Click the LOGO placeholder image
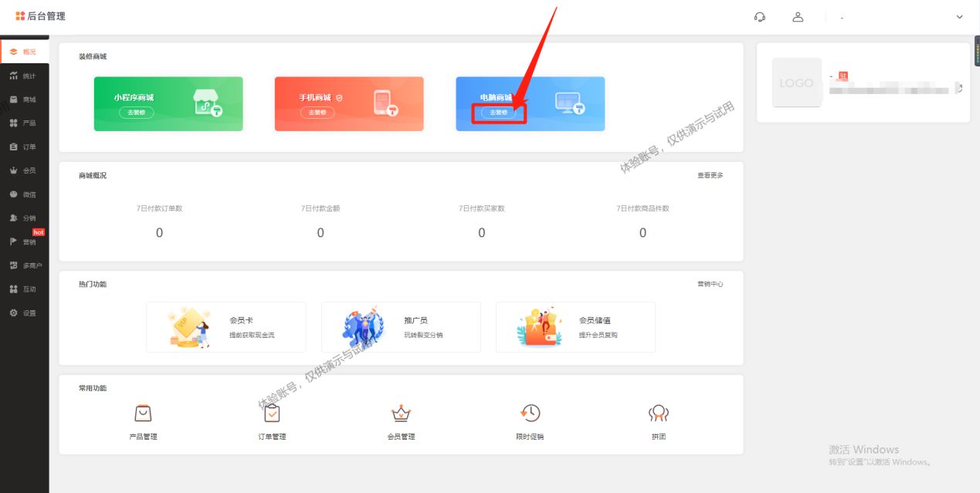This screenshot has height=493, width=980. (x=797, y=83)
